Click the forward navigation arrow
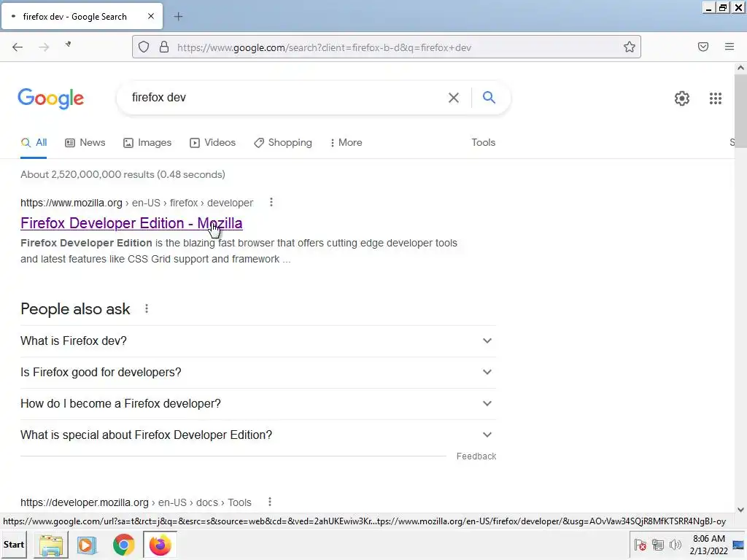 point(44,47)
